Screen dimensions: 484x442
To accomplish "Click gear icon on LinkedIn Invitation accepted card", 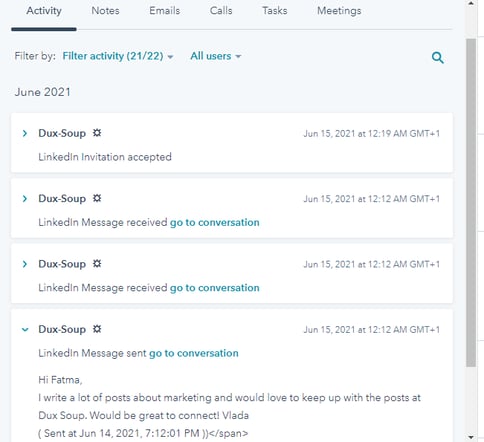I will pyautogui.click(x=97, y=133).
